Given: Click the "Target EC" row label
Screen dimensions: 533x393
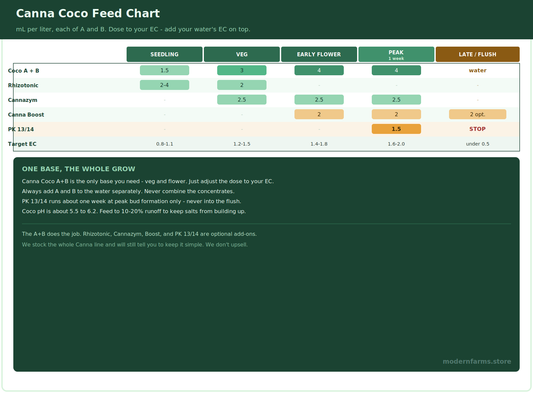Looking at the screenshot, I should [x=22, y=144].
